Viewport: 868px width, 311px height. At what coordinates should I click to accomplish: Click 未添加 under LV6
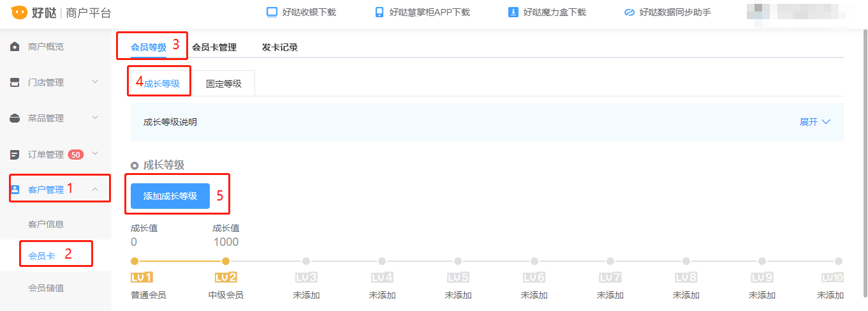click(x=534, y=295)
